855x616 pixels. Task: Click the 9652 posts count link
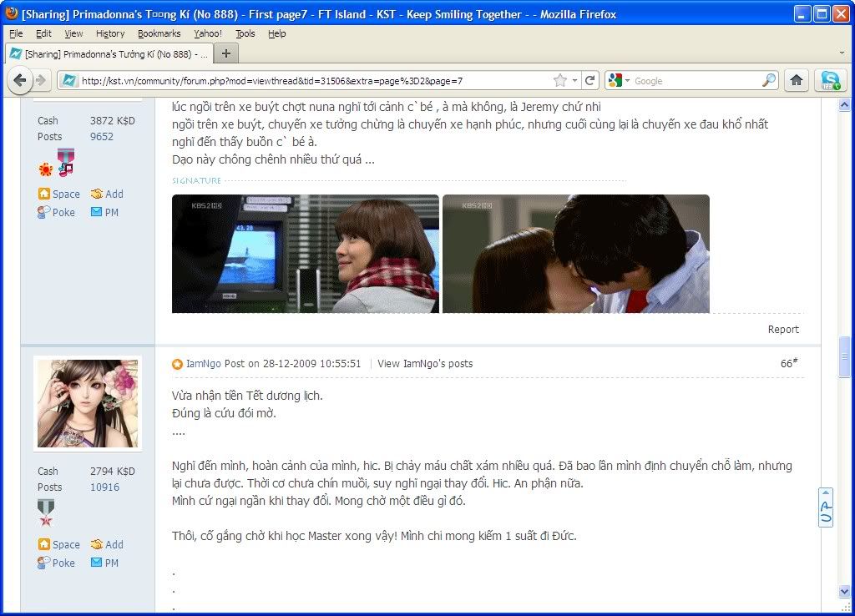[x=102, y=137]
